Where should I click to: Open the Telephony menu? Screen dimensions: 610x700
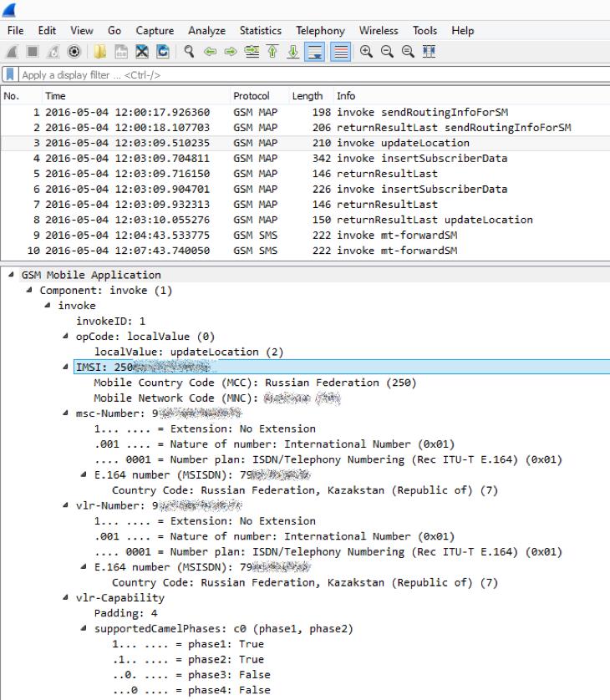[321, 31]
